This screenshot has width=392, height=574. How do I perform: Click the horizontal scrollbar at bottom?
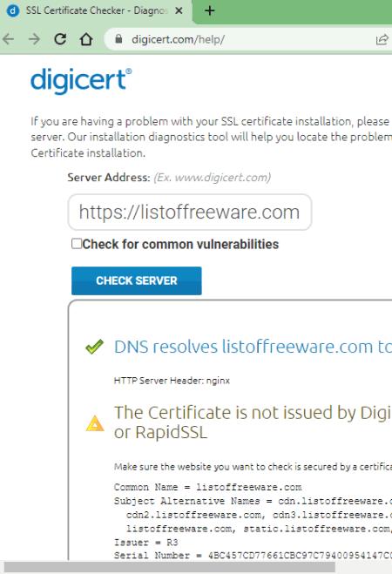pyautogui.click(x=170, y=567)
